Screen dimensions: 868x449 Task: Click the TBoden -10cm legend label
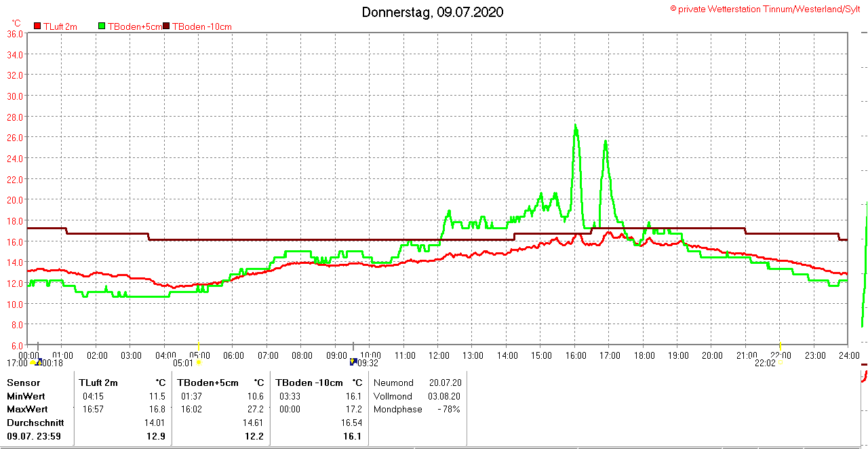click(201, 26)
